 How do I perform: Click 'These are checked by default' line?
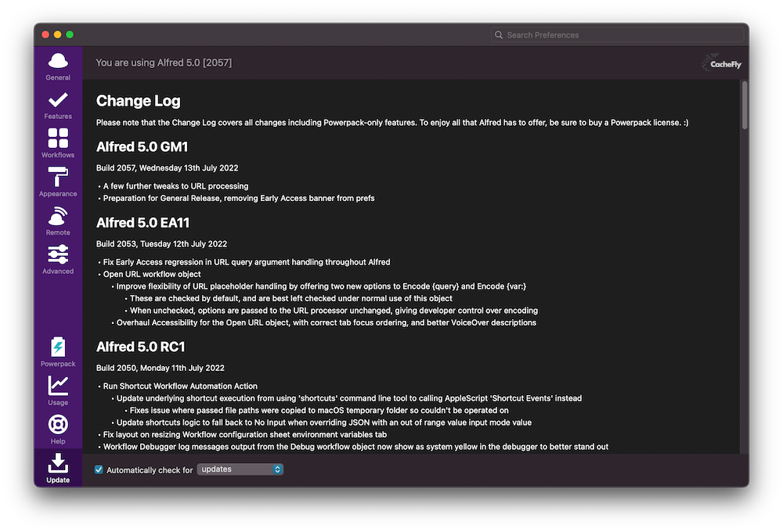click(x=291, y=298)
